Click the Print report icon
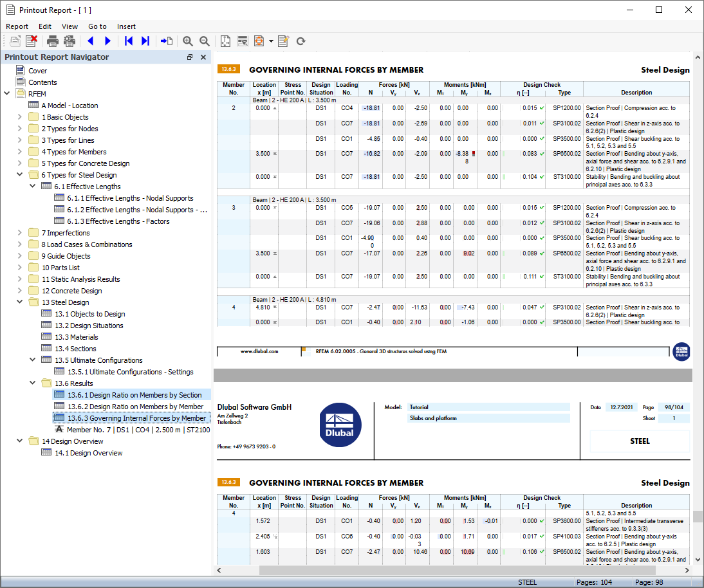This screenshot has width=704, height=588. point(53,41)
